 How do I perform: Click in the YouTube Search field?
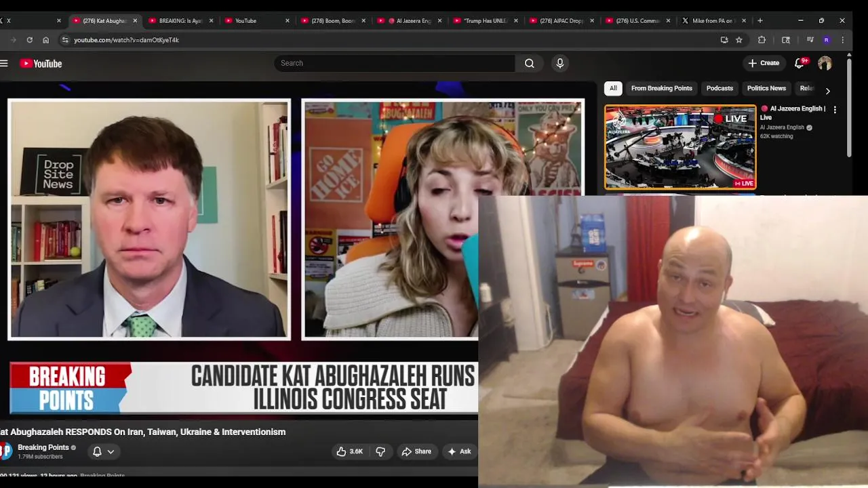pyautogui.click(x=395, y=63)
